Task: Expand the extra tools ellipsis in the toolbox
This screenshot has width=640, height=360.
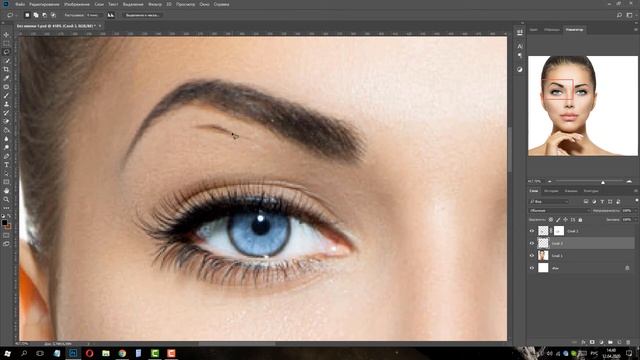Action: pyautogui.click(x=6, y=208)
